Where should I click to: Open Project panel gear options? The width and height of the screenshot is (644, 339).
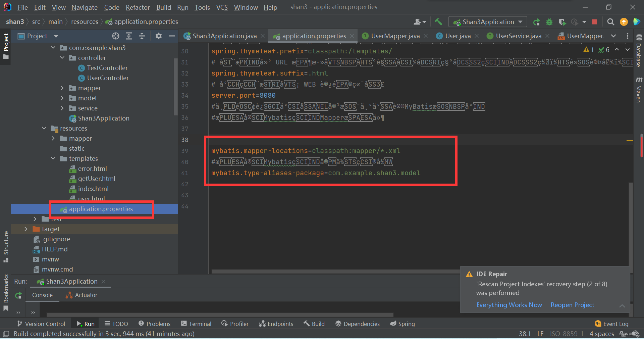[x=159, y=36]
